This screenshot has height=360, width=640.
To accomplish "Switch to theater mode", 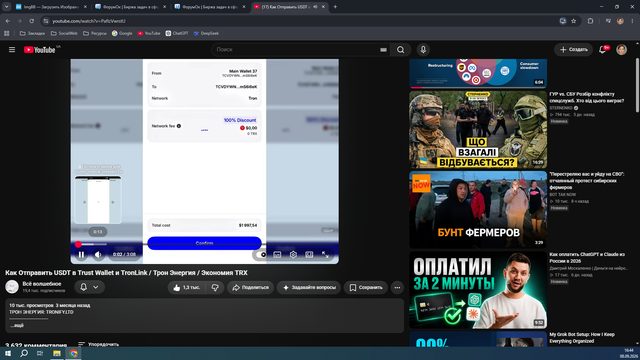I will (309, 254).
